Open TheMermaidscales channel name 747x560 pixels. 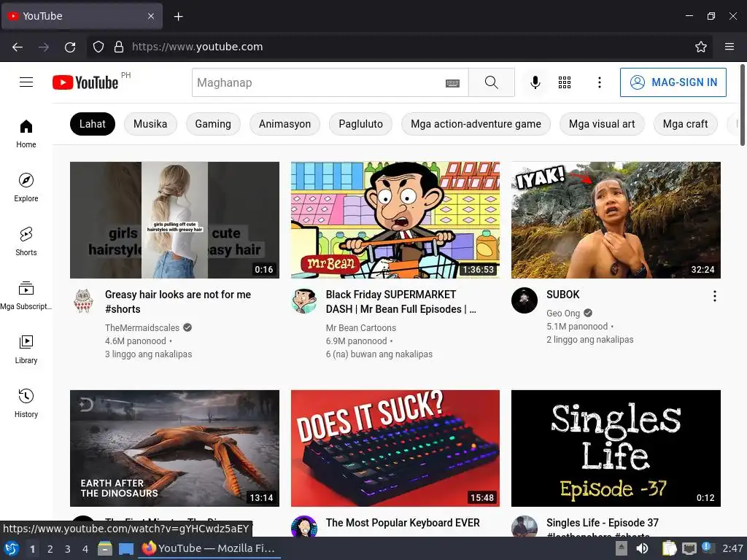click(x=142, y=327)
